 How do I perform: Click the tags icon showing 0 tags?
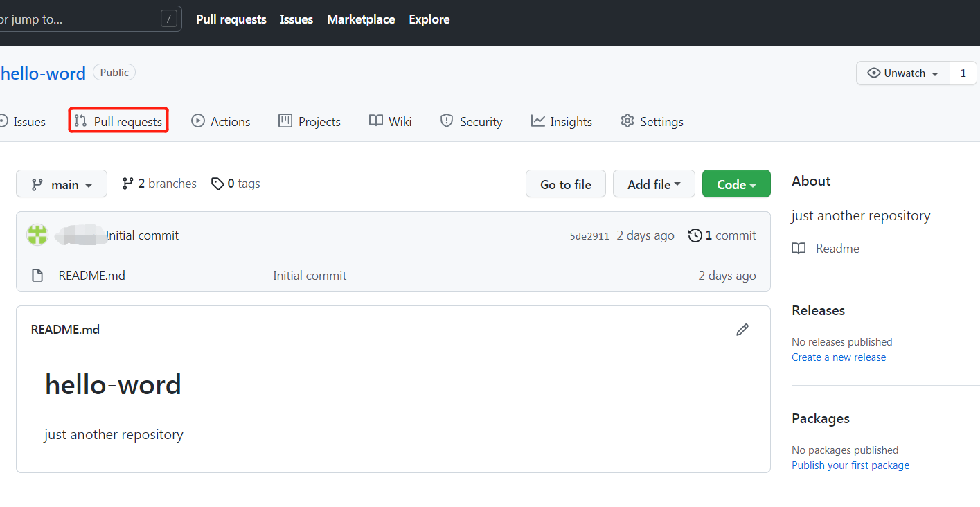click(x=217, y=183)
